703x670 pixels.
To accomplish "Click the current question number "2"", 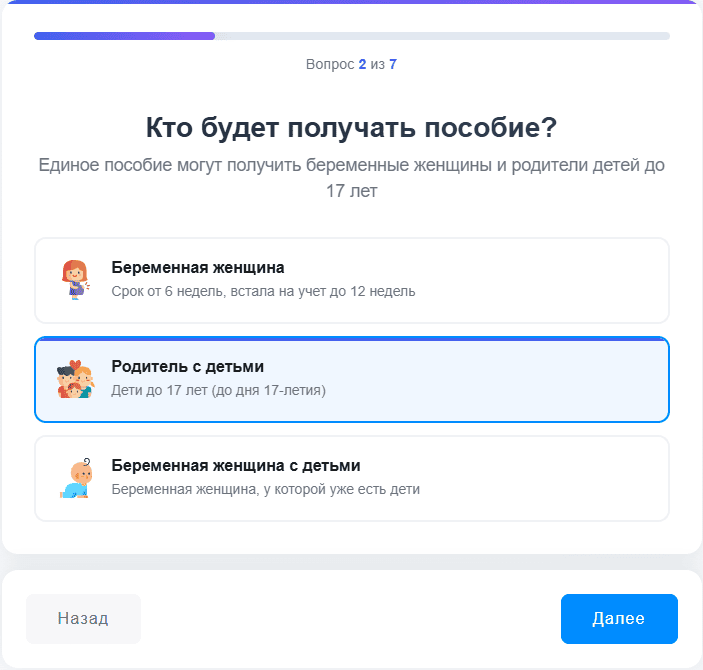I will [x=362, y=64].
